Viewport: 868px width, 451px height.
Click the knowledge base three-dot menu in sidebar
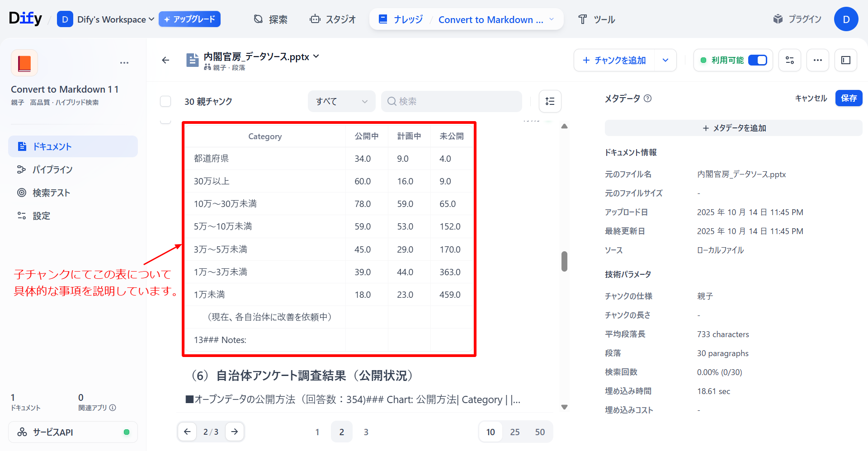tap(124, 63)
